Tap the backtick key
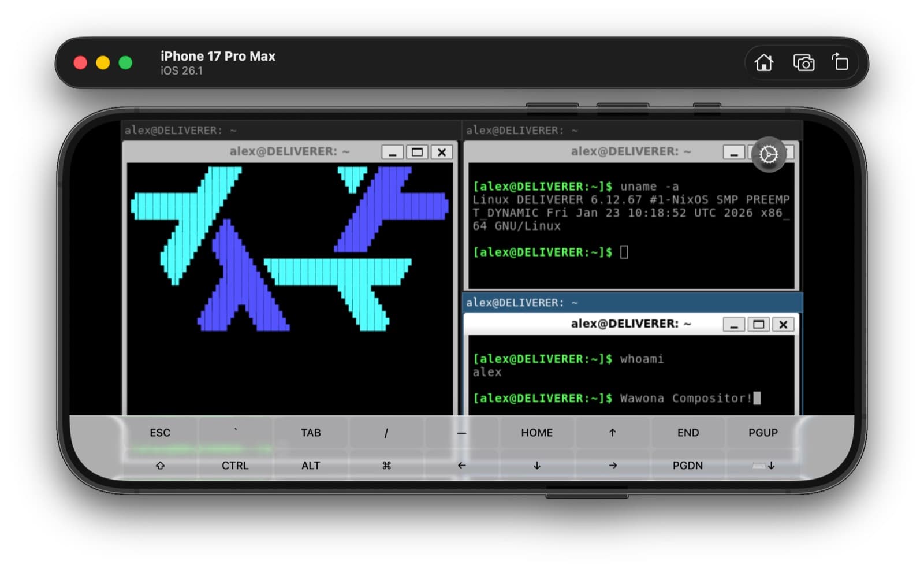Viewport: 924px width, 576px height. [x=235, y=433]
